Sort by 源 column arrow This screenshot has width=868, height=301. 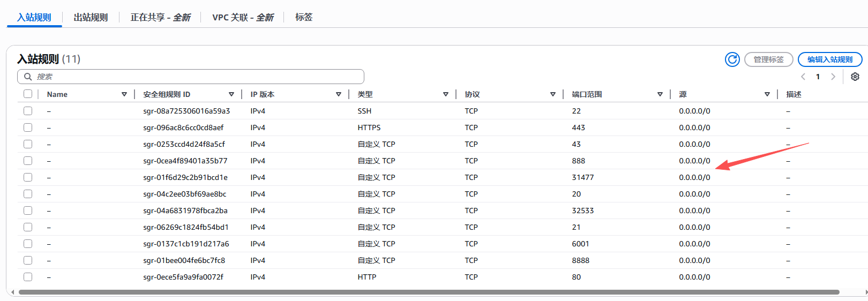767,94
